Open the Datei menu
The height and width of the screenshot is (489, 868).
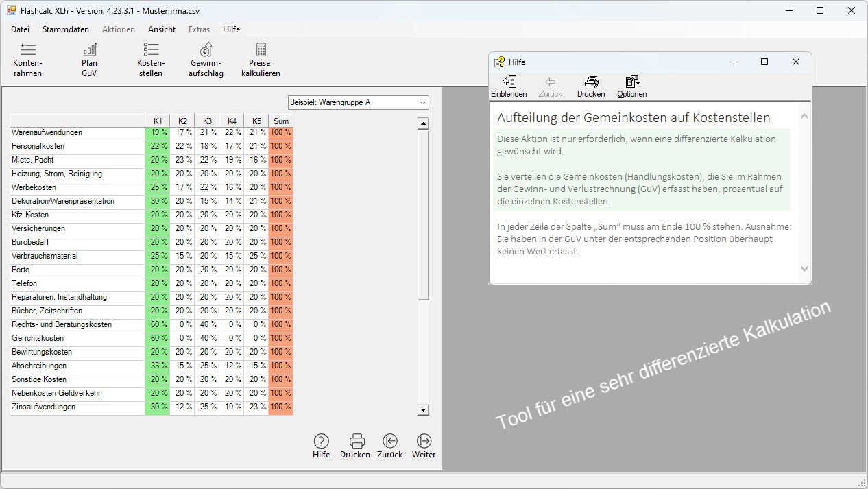20,29
